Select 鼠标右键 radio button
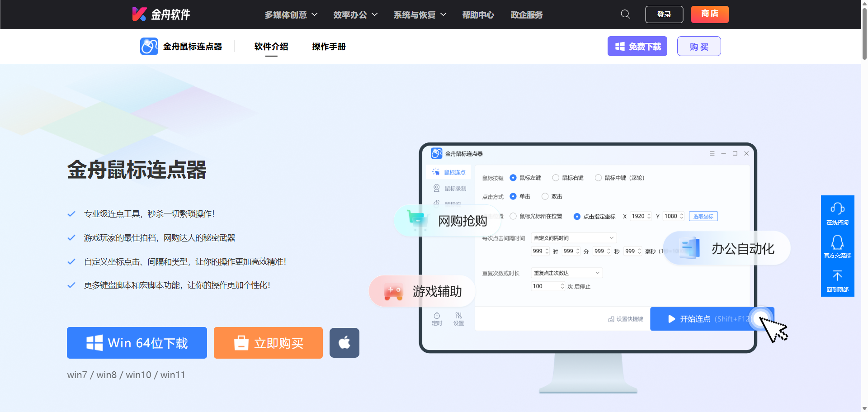This screenshot has height=412, width=868. click(556, 178)
